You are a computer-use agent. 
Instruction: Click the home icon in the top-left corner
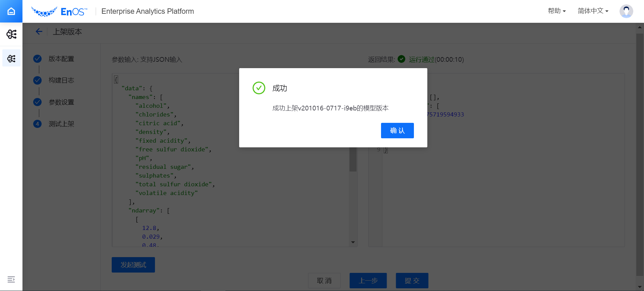click(11, 11)
